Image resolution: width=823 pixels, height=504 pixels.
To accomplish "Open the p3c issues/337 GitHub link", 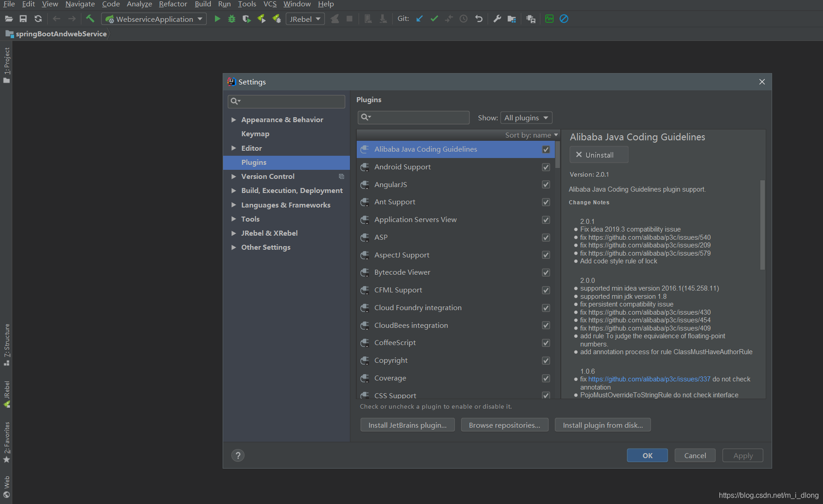I will 649,379.
